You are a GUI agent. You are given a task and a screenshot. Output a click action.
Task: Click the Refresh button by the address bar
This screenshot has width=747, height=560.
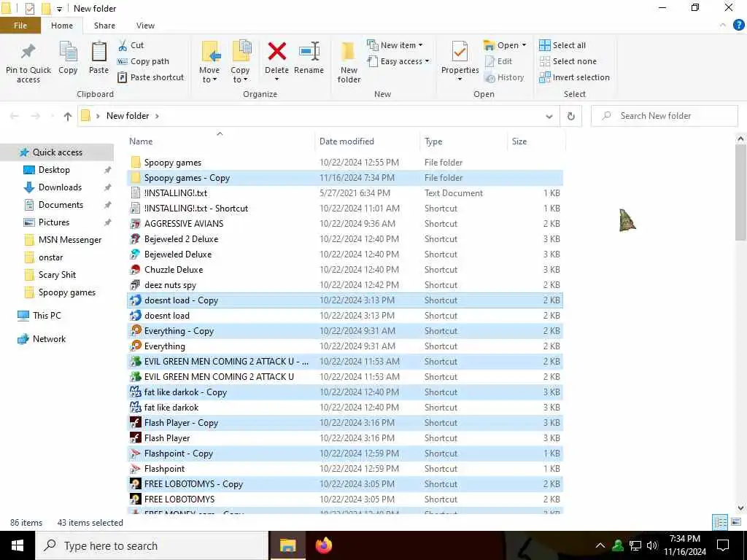coord(570,116)
